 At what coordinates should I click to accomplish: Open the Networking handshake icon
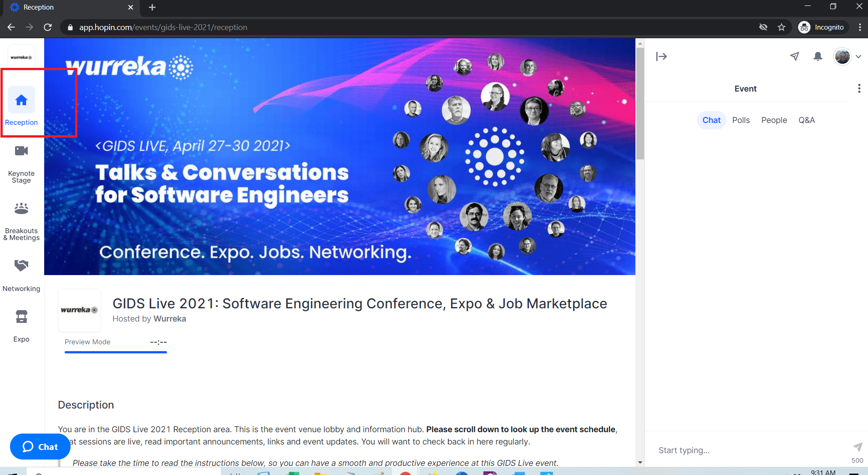click(x=21, y=266)
